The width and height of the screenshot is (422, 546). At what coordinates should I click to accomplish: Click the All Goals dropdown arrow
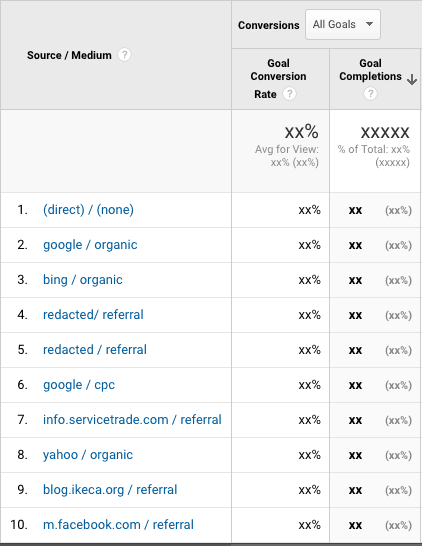tap(369, 24)
